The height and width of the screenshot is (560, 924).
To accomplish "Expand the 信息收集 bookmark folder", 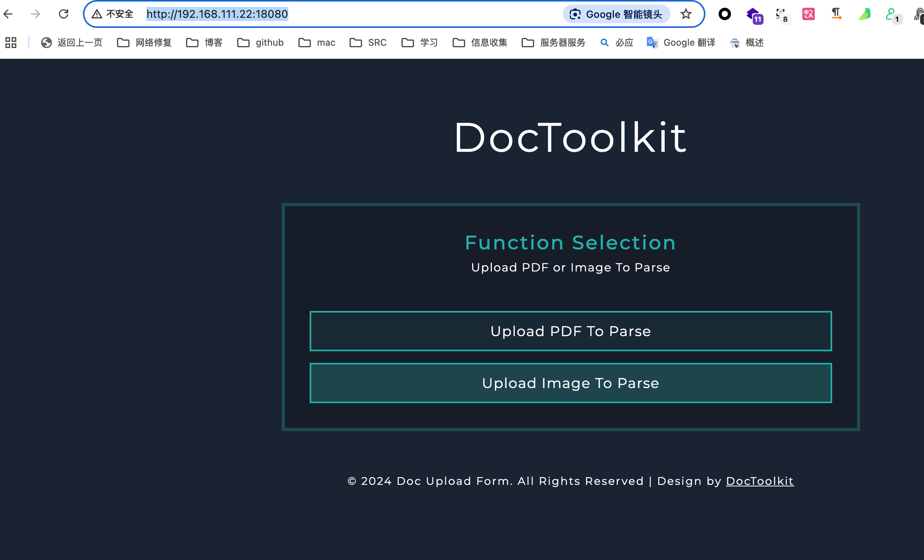I will pos(480,43).
